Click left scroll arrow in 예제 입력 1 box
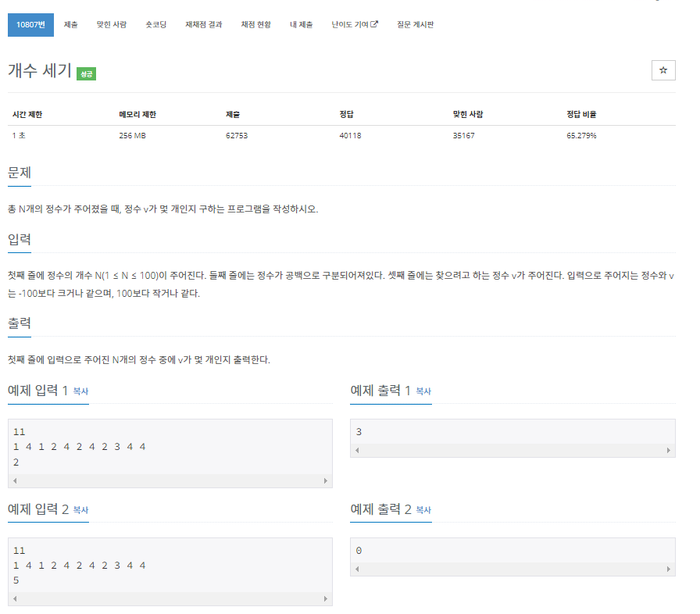 (15, 481)
